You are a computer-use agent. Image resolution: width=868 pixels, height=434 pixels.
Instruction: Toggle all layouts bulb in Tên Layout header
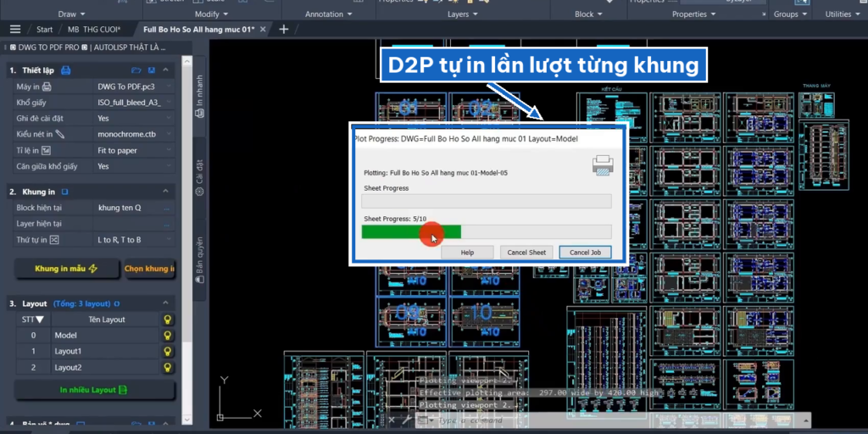tap(166, 320)
